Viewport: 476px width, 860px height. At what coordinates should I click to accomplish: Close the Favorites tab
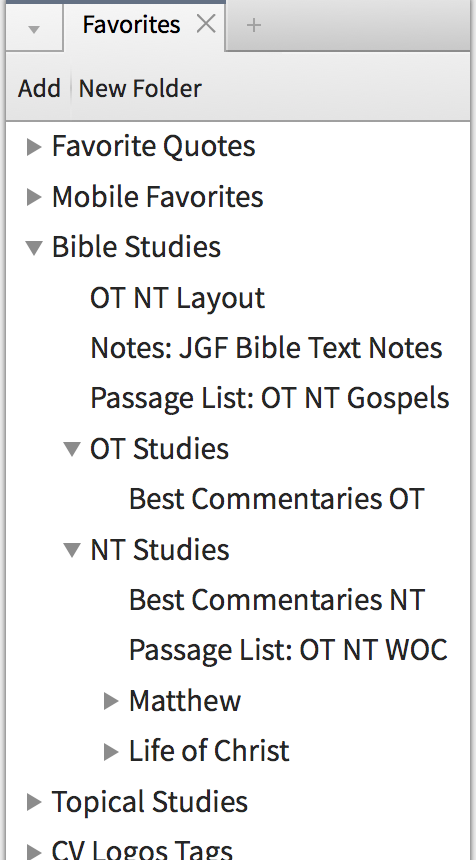(206, 24)
